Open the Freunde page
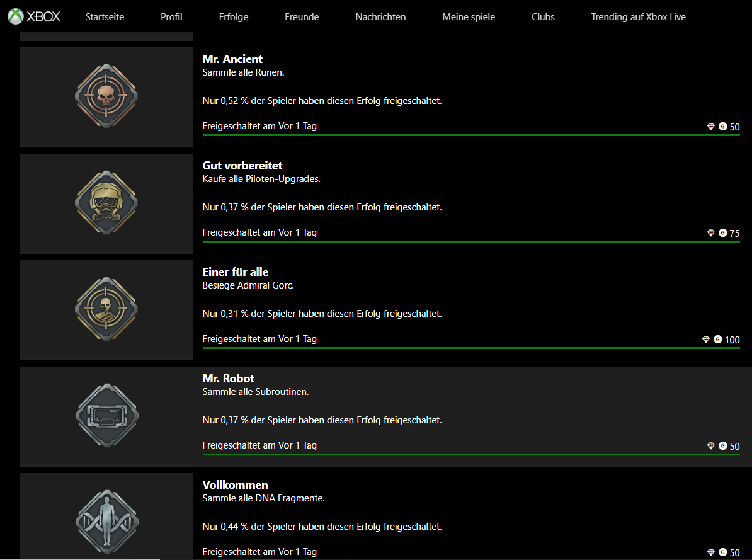 coord(302,17)
